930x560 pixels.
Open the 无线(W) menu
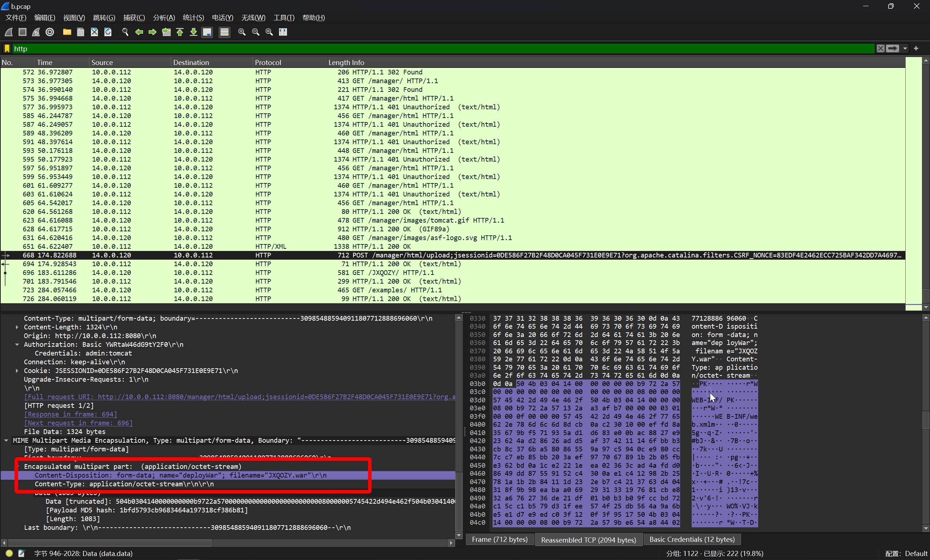[x=253, y=18]
